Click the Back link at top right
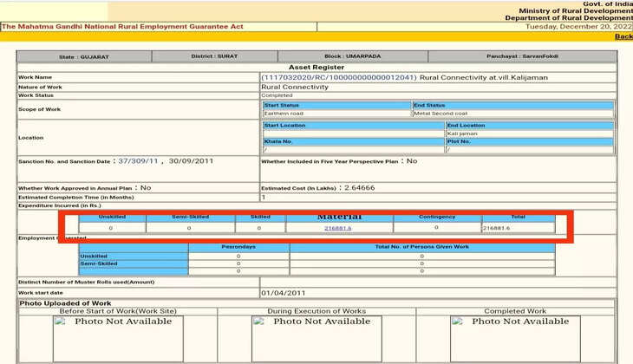 623,36
